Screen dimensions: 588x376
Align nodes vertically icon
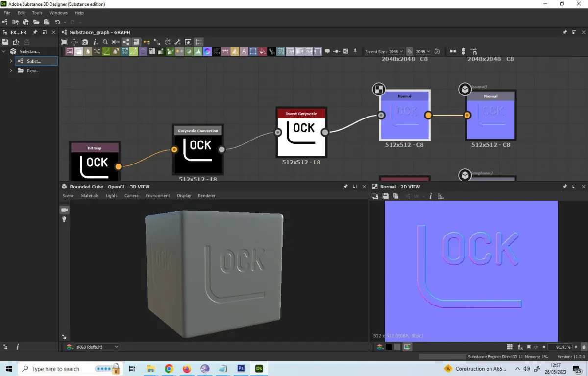click(463, 51)
